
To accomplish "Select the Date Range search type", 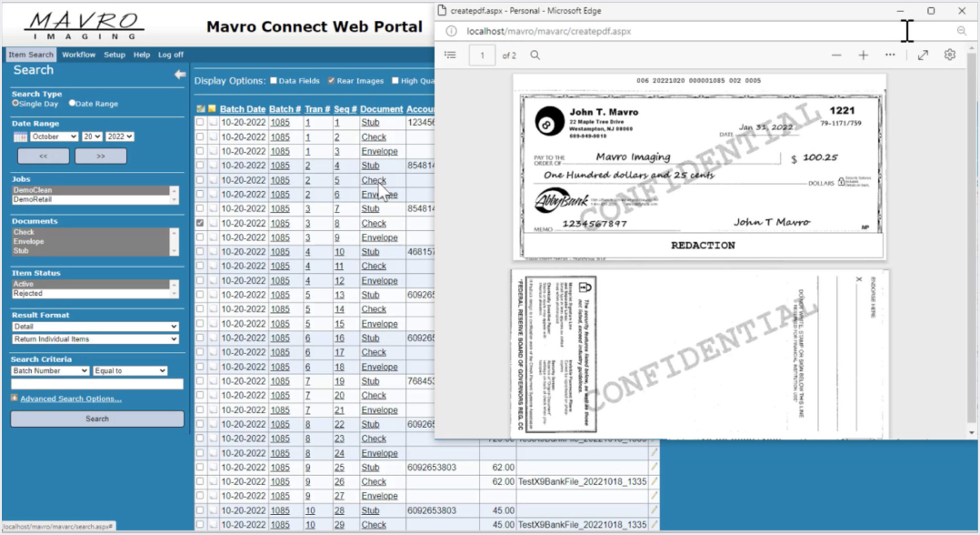I will coord(72,103).
